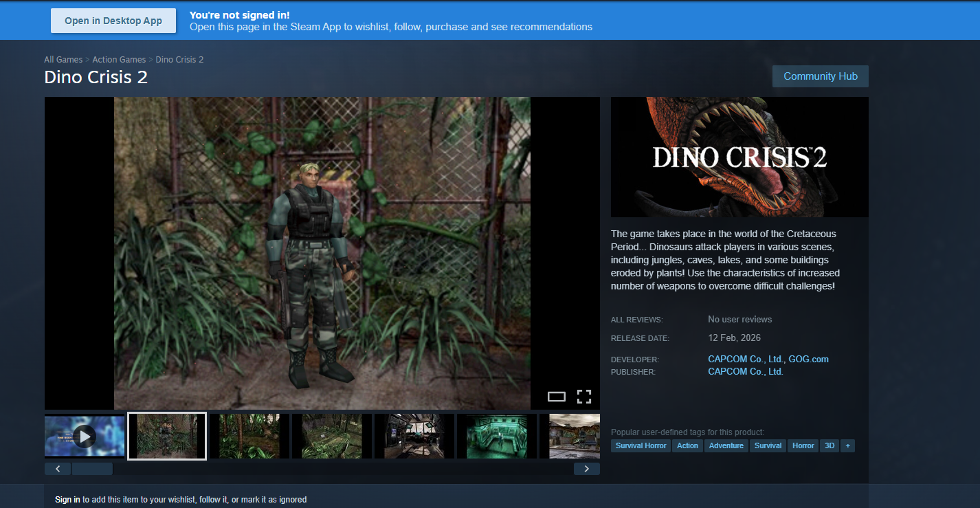
Task: Click the Survival tag
Action: tap(768, 445)
